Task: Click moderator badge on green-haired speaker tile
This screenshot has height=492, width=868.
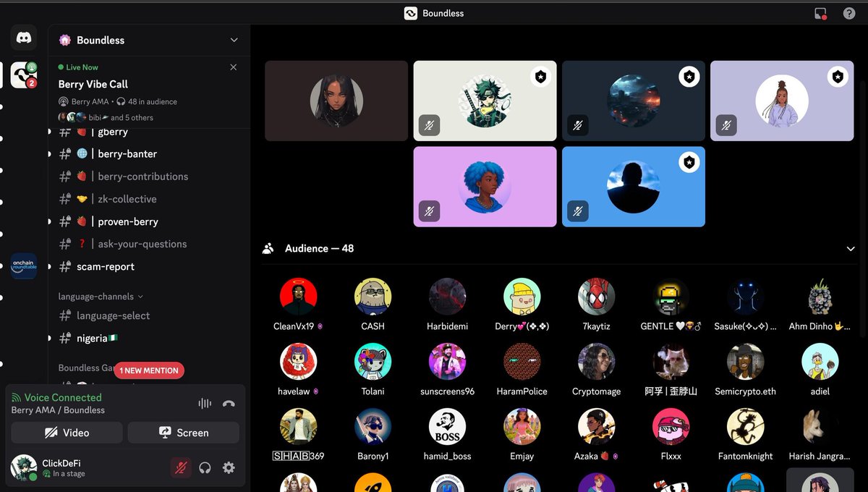Action: (540, 77)
